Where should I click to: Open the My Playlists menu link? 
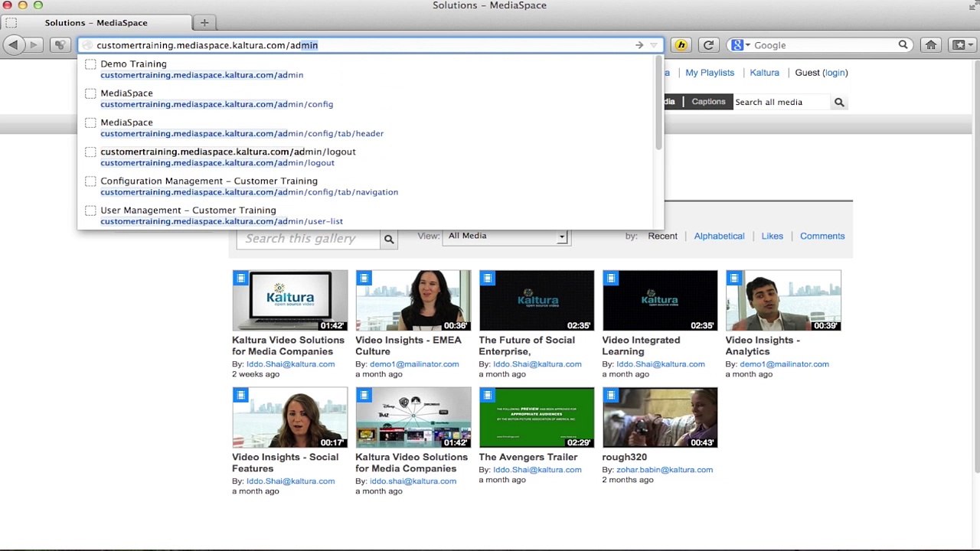point(710,73)
